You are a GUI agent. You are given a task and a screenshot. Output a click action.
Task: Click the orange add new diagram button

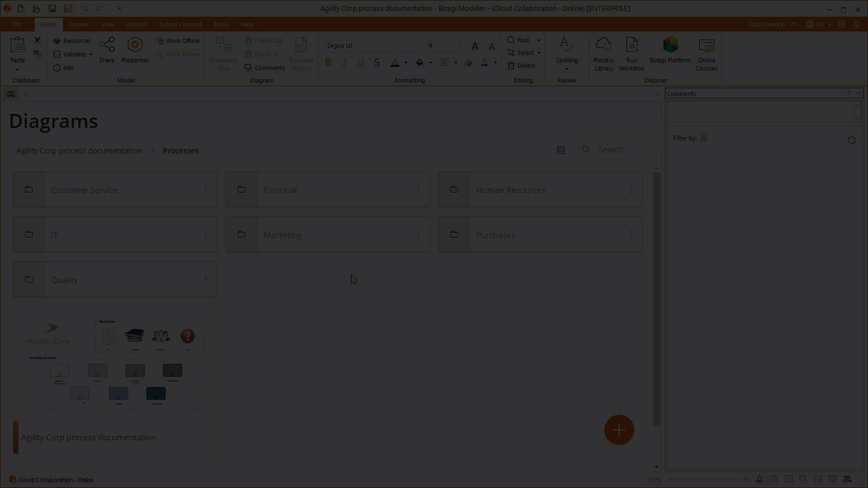(x=619, y=430)
